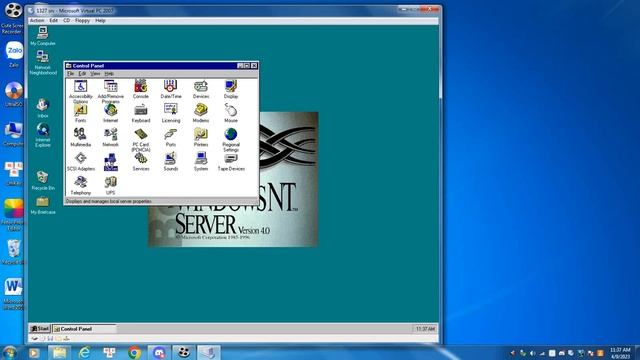
Task: Open the UltraISO shortcut on host desktop
Action: point(13,94)
